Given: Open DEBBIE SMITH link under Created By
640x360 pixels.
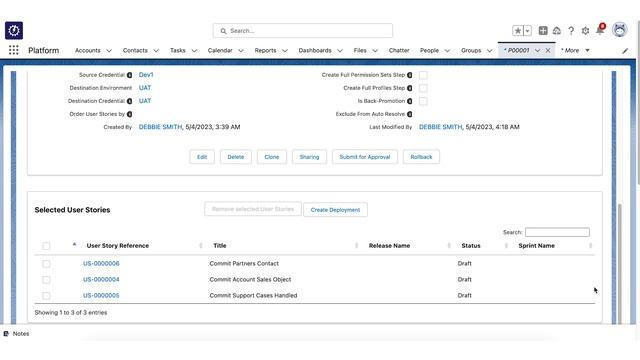Looking at the screenshot, I should pos(160,127).
